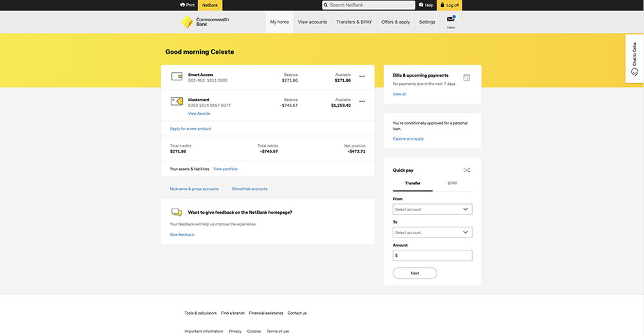Viewport: 644px width, 336px height.
Task: Click the feedback speech bubbles icon
Action: click(176, 212)
